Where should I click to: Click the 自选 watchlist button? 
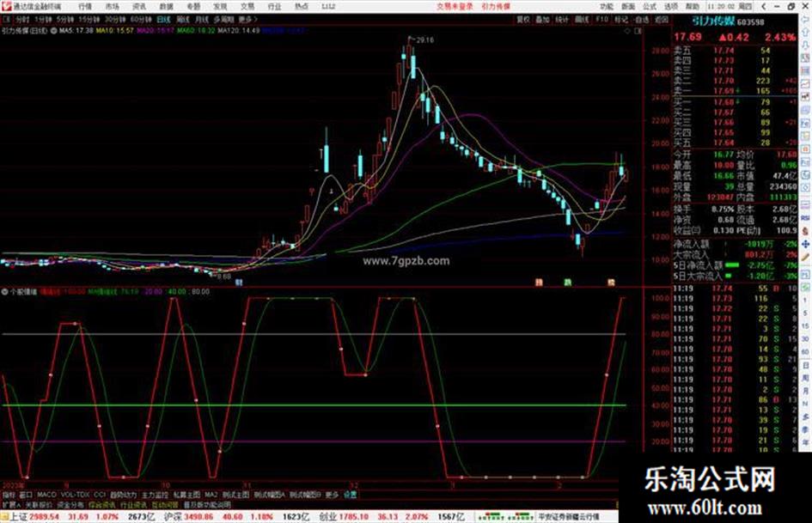[642, 19]
